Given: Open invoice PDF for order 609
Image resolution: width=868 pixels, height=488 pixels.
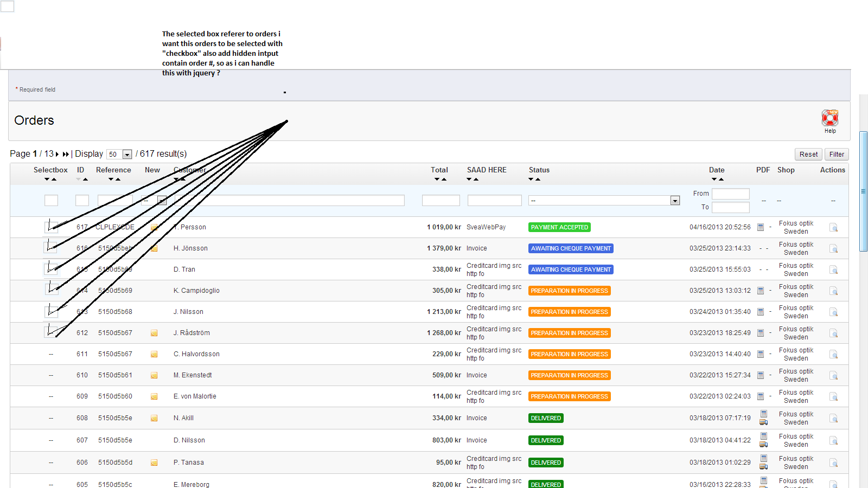Looking at the screenshot, I should click(x=761, y=396).
